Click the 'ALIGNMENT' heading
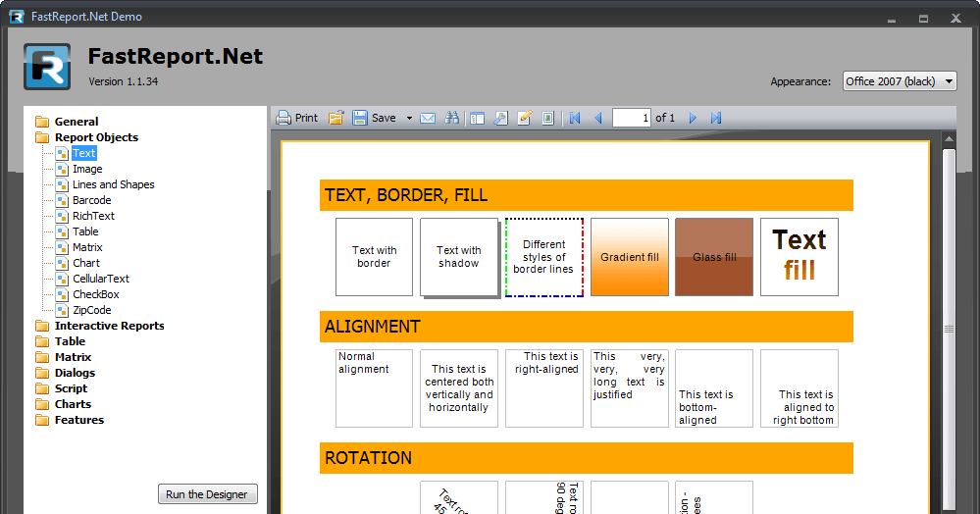980x514 pixels. coord(587,327)
